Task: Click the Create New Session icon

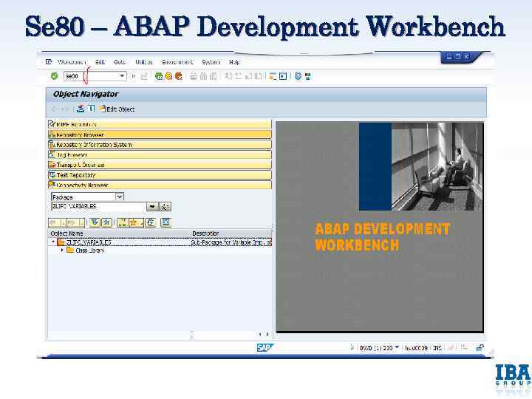Action: (273, 76)
